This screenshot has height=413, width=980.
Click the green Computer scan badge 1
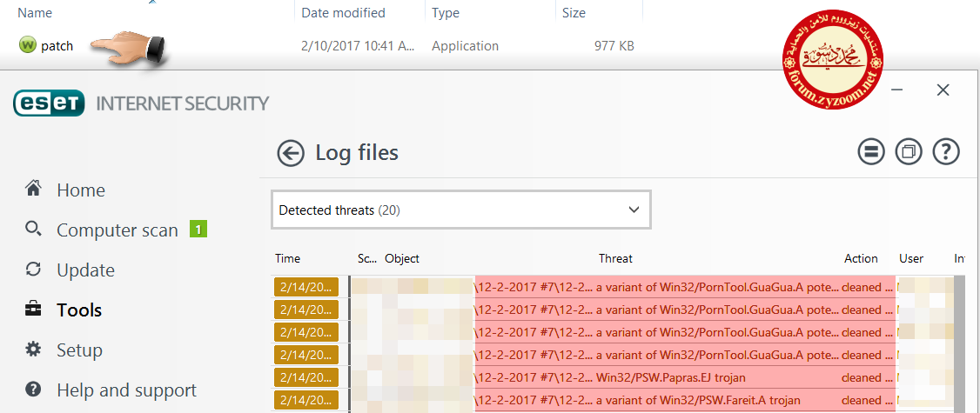click(x=198, y=230)
